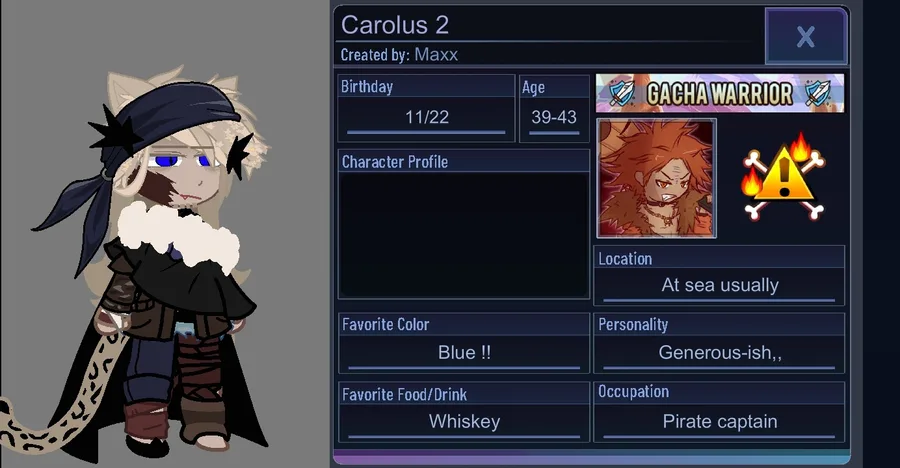900x468 pixels.
Task: Click the Character Profile header label
Action: (x=395, y=162)
